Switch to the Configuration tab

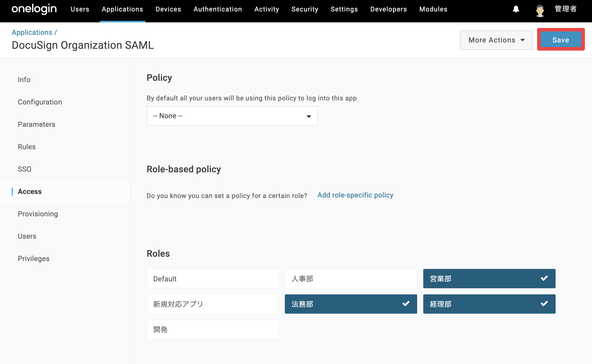pos(40,102)
